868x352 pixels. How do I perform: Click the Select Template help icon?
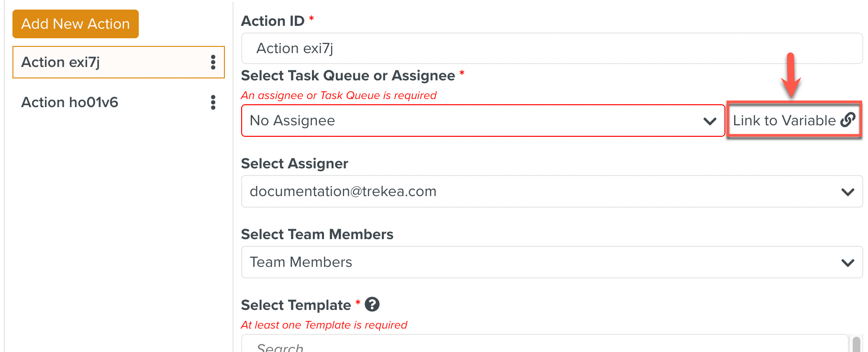pyautogui.click(x=372, y=304)
